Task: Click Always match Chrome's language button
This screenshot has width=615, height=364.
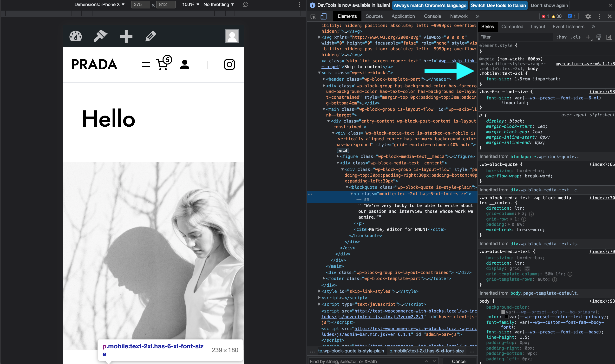Action: point(430,5)
